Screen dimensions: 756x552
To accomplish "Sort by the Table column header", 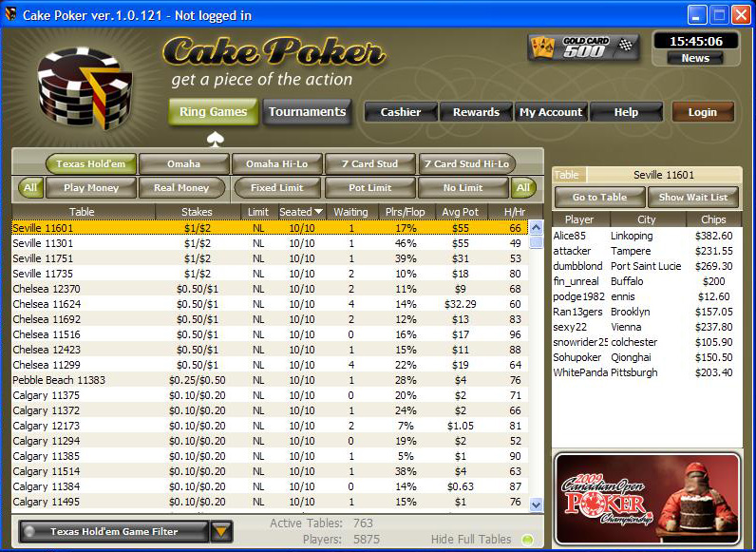I will click(x=82, y=212).
